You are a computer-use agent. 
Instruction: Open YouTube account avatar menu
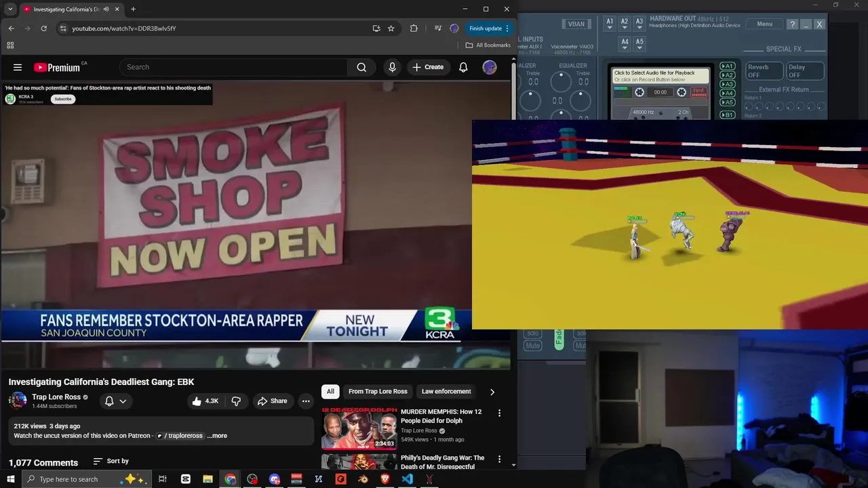point(490,67)
